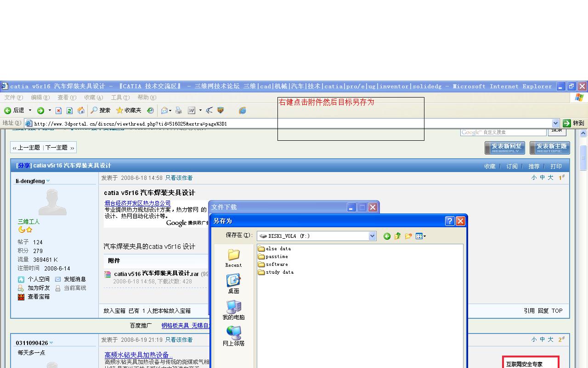Expand the 保存在 drive dropdown
Image resolution: width=588 pixels, height=368 pixels.
[372, 236]
